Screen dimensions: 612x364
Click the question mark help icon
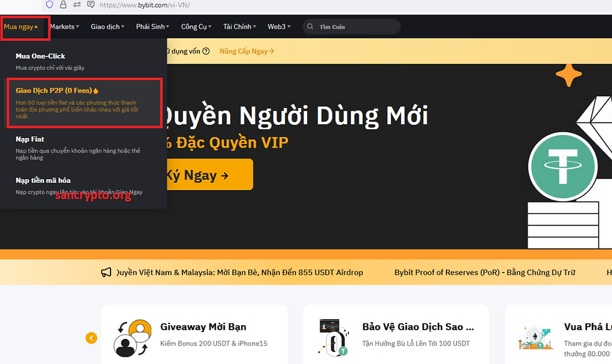206,51
